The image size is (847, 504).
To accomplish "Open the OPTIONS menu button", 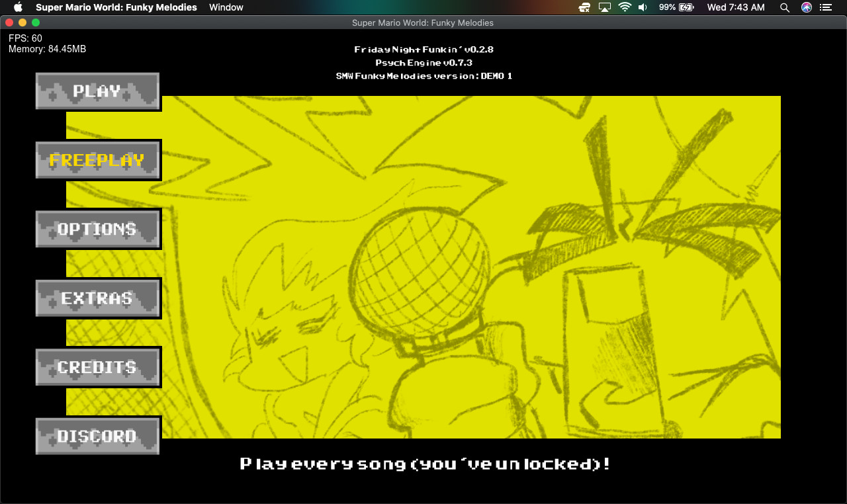I will [x=97, y=229].
